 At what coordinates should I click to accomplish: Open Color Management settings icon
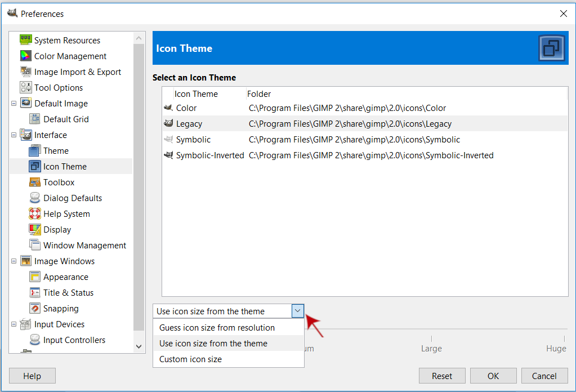tap(26, 56)
